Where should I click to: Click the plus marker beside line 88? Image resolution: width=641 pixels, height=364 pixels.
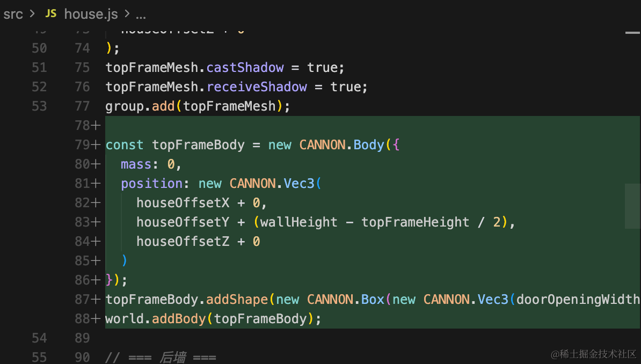(x=96, y=318)
